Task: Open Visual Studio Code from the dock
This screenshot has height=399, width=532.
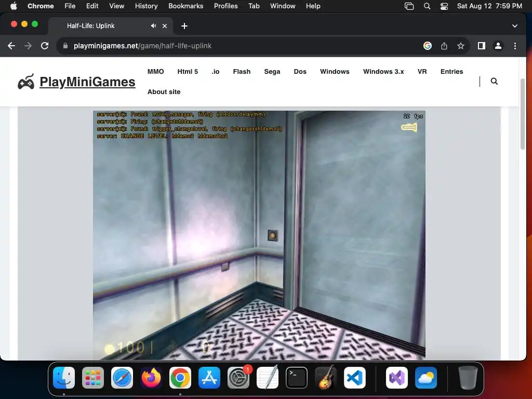Action: pyautogui.click(x=355, y=378)
